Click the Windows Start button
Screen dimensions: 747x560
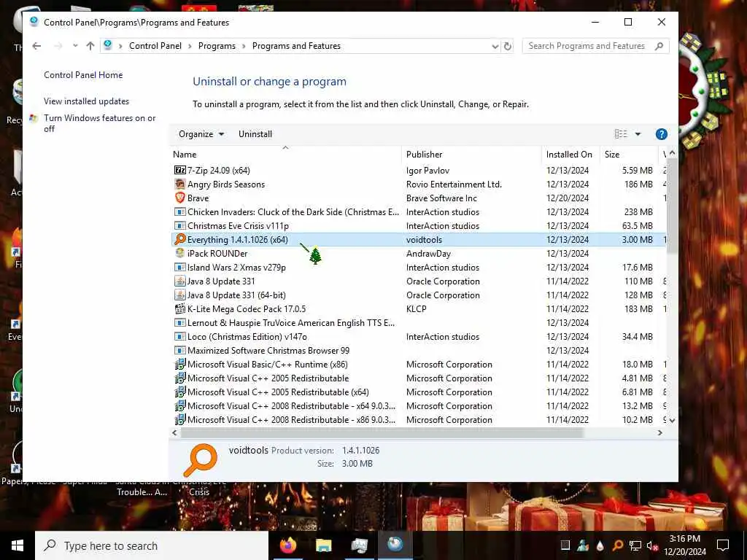pyautogui.click(x=18, y=545)
